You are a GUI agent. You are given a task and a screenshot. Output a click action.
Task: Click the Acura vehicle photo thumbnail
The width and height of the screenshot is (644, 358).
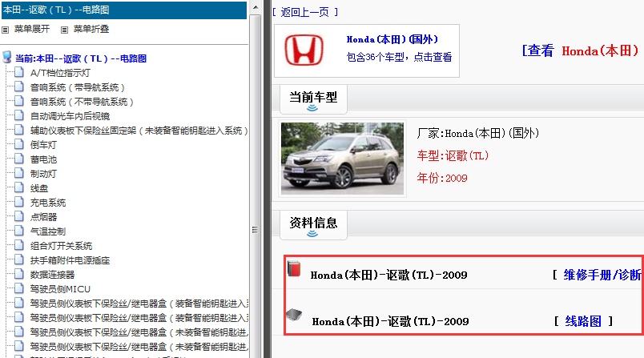tap(343, 159)
